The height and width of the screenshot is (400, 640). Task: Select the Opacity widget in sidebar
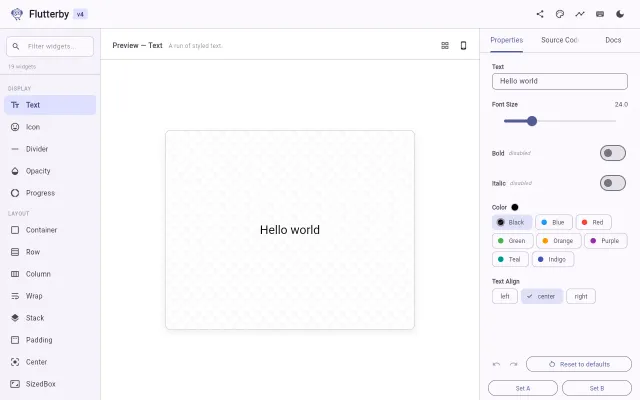(50, 171)
